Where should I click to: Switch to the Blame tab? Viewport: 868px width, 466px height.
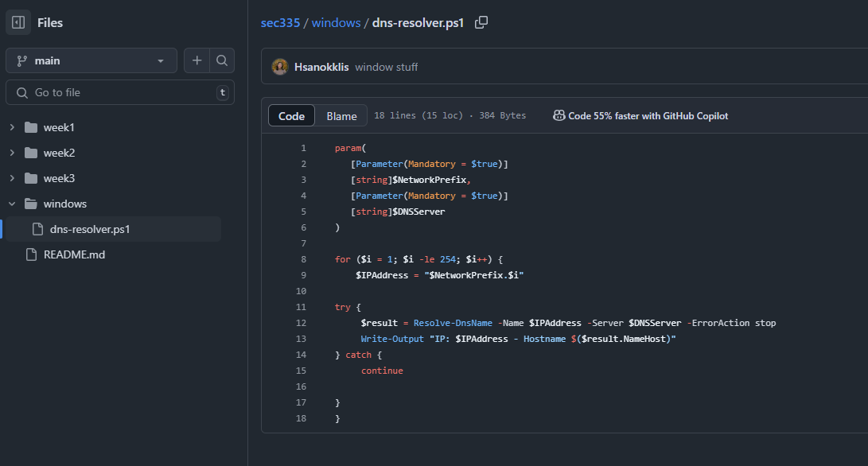[341, 116]
